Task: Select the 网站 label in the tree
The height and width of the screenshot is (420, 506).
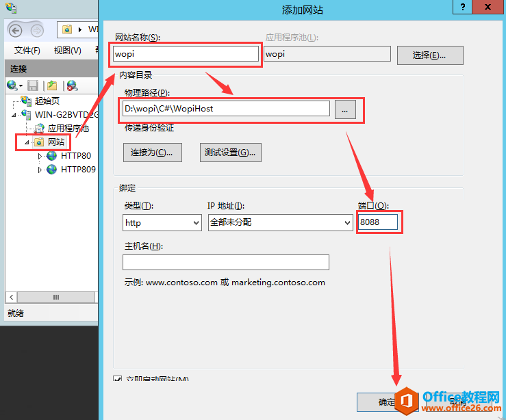Action: point(56,142)
